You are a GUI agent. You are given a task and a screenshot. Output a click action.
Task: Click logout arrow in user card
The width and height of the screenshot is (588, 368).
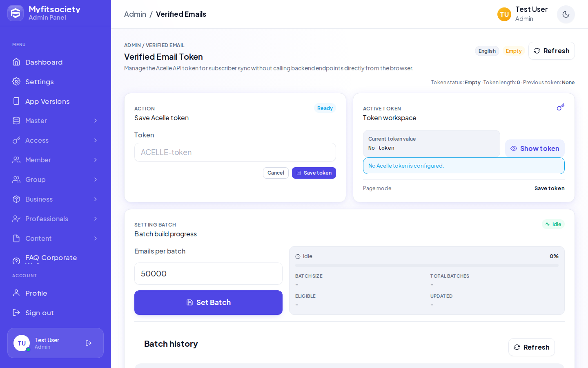click(89, 343)
